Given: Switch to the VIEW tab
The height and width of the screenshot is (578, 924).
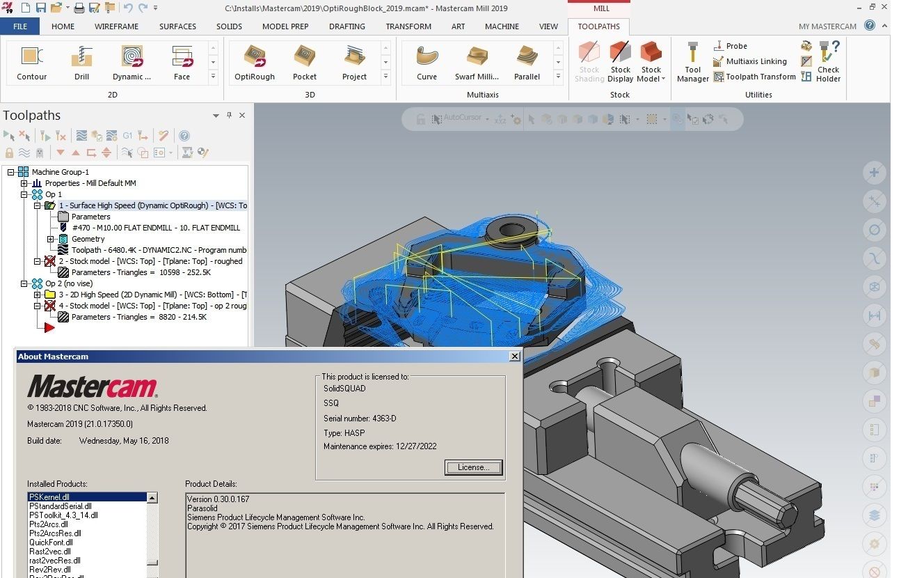Looking at the screenshot, I should pos(548,26).
